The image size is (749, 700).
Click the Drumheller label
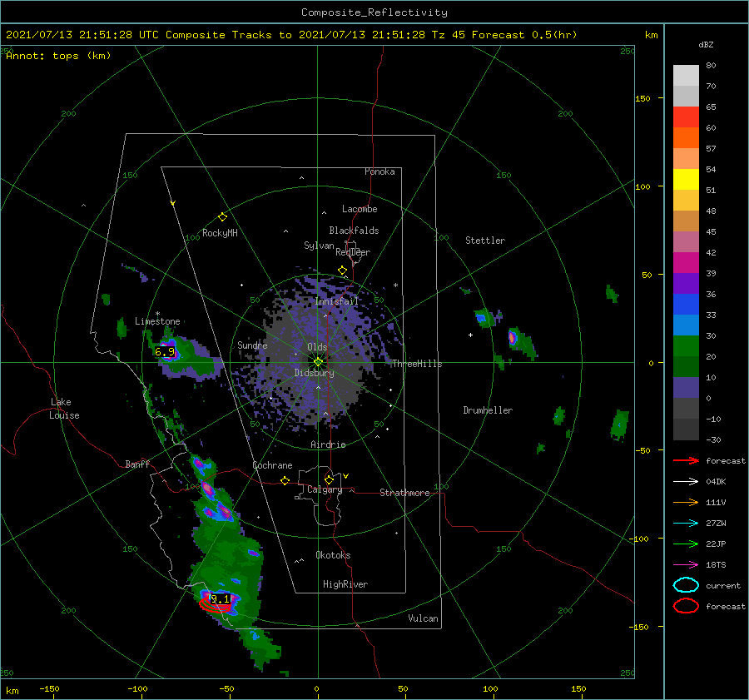pos(488,410)
